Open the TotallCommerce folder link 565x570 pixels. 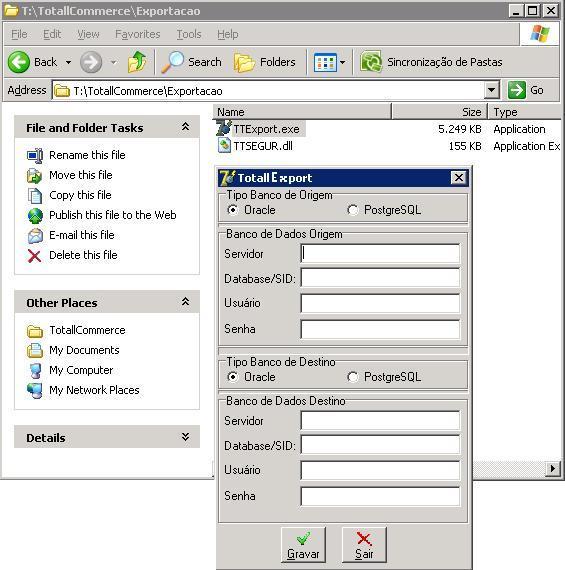click(87, 330)
